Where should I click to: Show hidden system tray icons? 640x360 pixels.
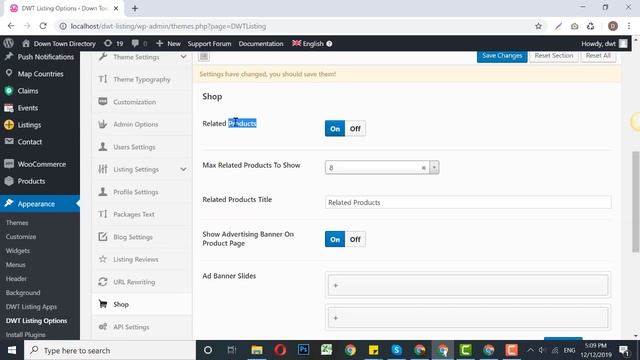coord(530,350)
